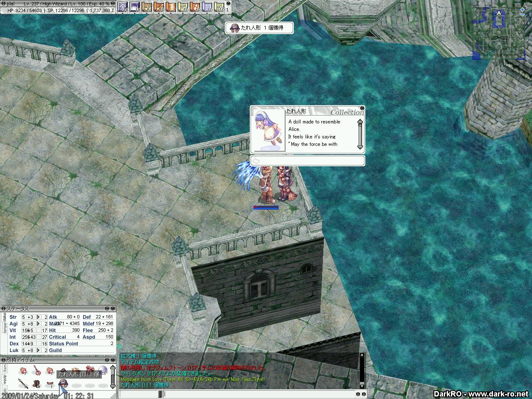Close the hotkey skill bar
The image size is (532, 399).
tap(228, 3)
